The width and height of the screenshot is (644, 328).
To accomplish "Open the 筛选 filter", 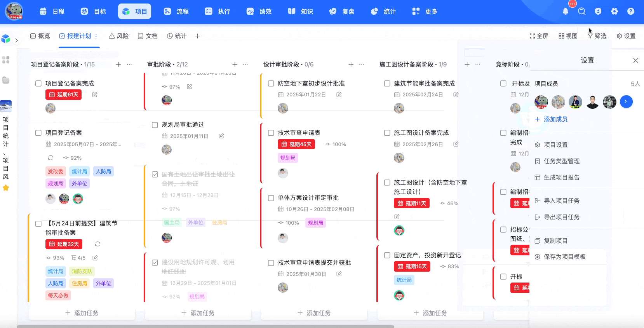I will click(597, 36).
